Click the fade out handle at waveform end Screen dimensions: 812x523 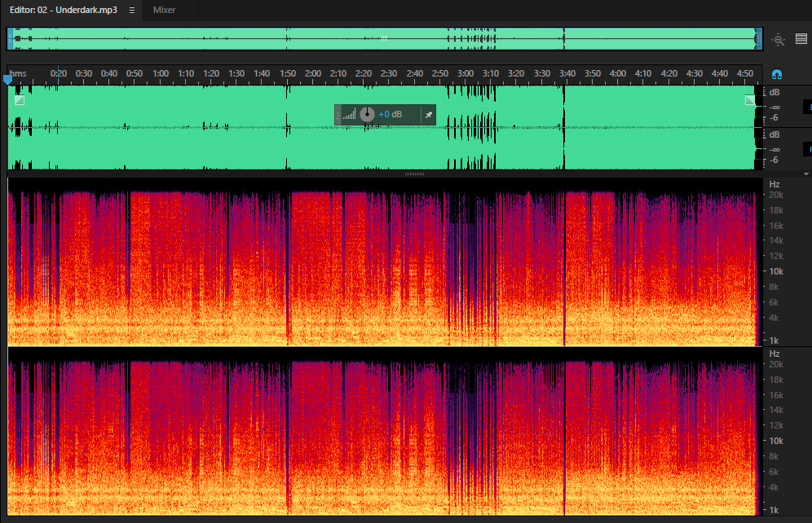750,100
